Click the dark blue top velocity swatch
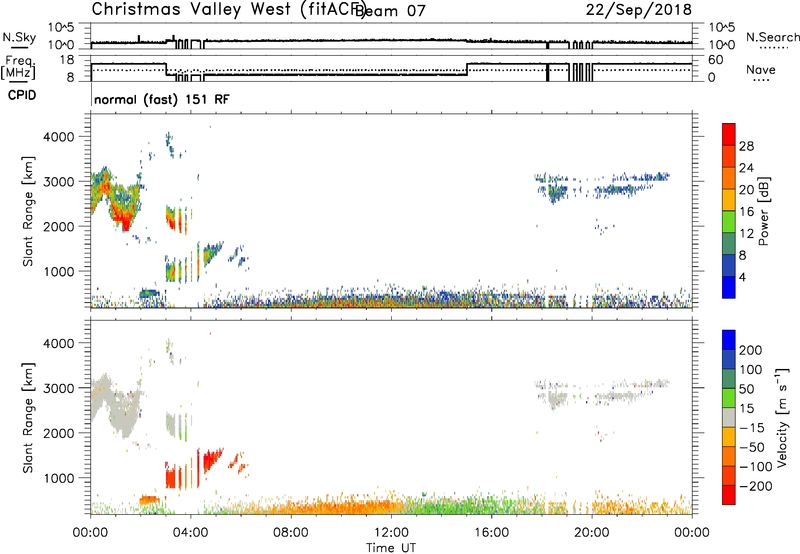This screenshot has height=554, width=800. pos(729,340)
